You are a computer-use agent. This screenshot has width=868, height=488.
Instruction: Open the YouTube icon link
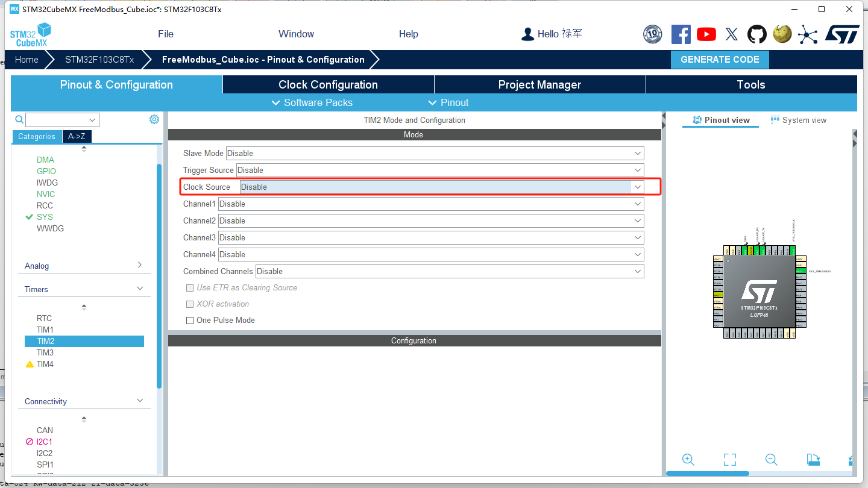tap(706, 34)
